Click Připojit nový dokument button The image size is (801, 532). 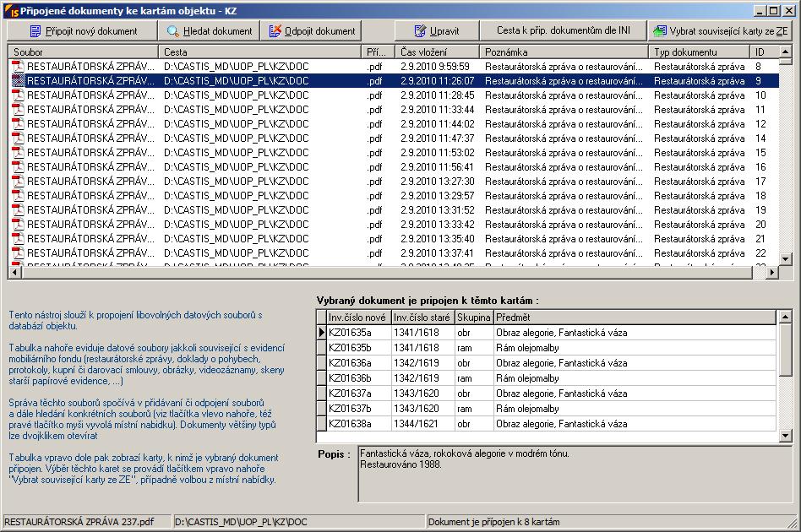click(82, 30)
